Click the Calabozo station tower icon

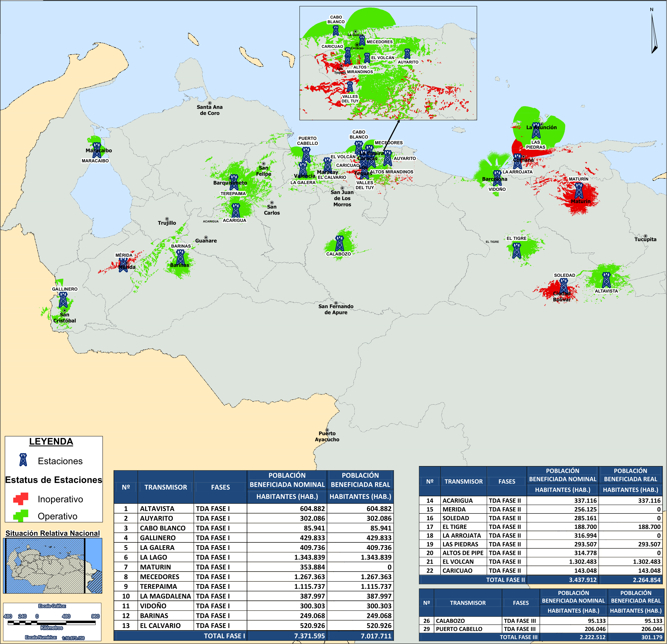(339, 243)
